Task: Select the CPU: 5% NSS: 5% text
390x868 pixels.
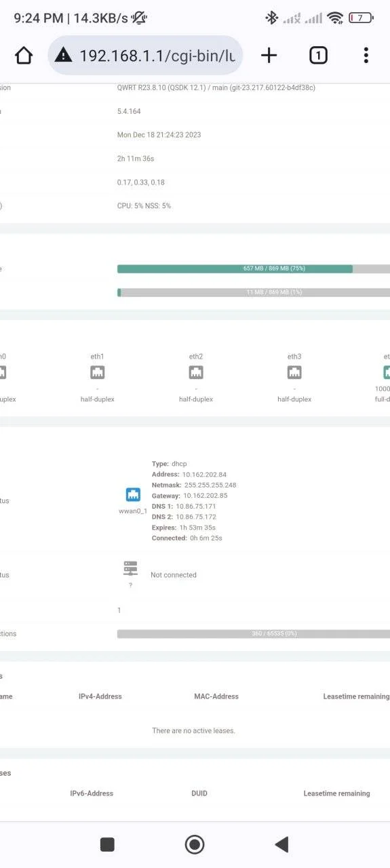Action: [144, 205]
